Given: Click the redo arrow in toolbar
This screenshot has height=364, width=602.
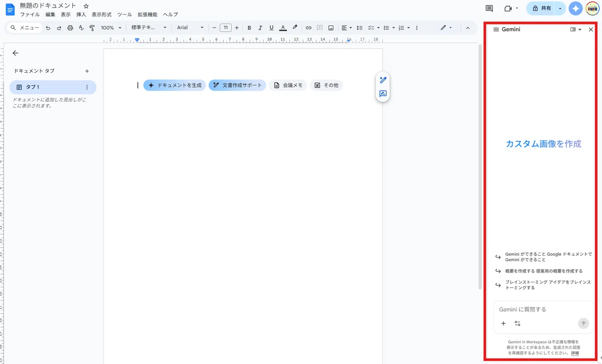Looking at the screenshot, I should click(x=59, y=28).
